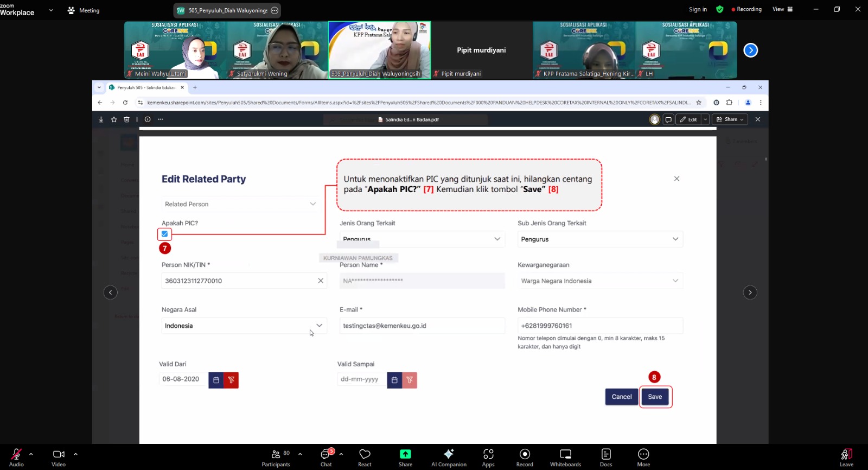Unmute the Audio microphone

point(16,457)
